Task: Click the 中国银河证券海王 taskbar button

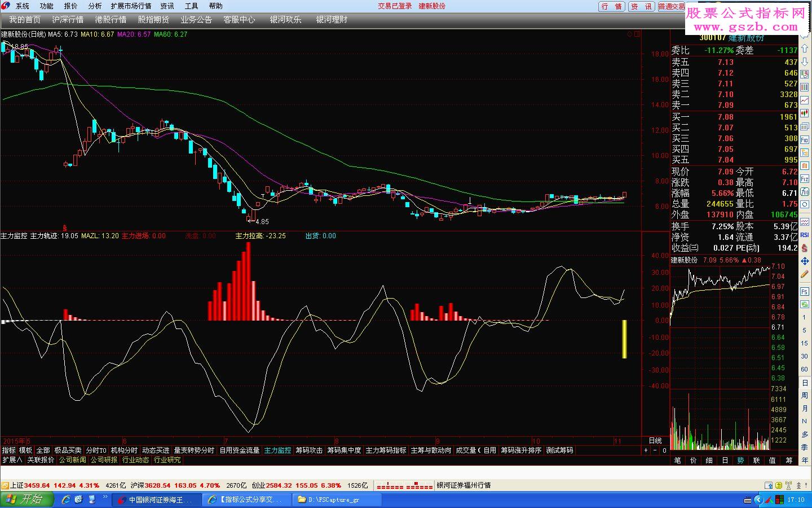Action: pos(156,500)
